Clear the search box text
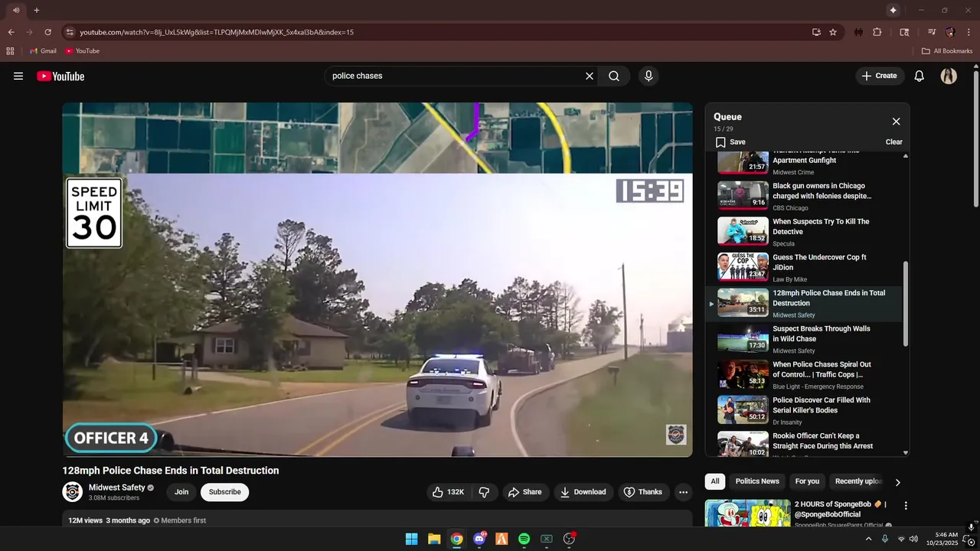 [x=590, y=76]
